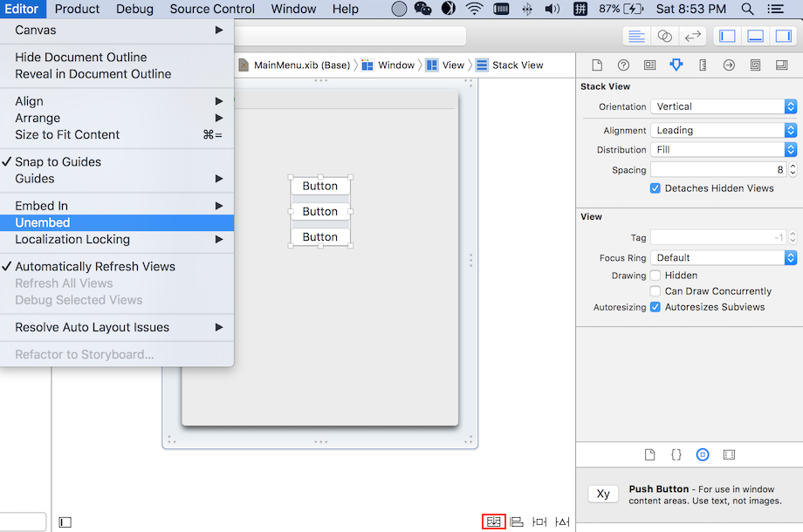The width and height of the screenshot is (803, 532).
Task: Select Size to Fit Content
Action: (67, 134)
